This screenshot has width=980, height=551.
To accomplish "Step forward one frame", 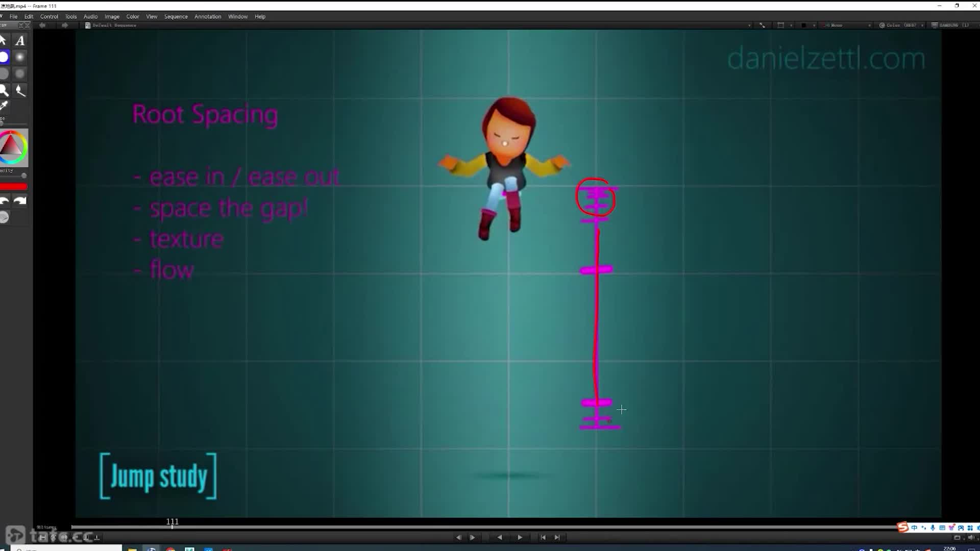I will point(472,537).
